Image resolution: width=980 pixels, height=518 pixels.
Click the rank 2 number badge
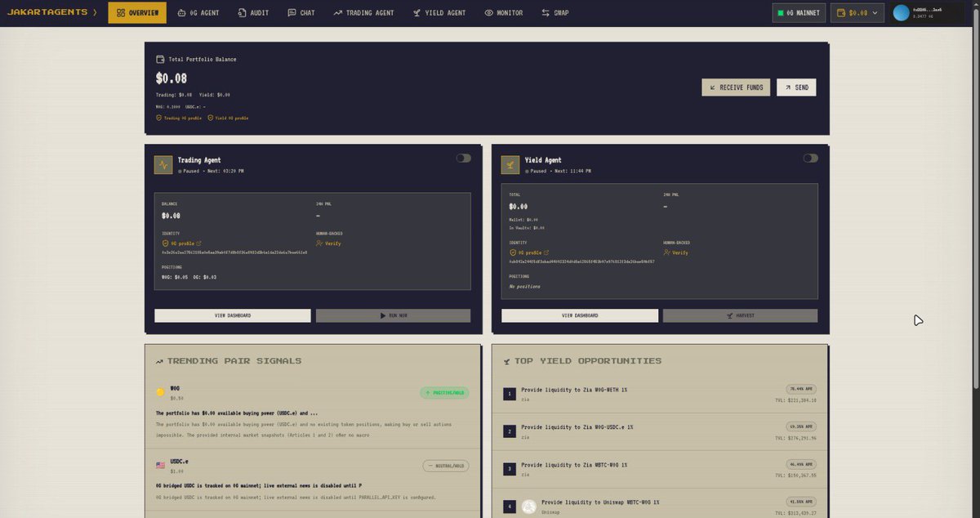510,431
